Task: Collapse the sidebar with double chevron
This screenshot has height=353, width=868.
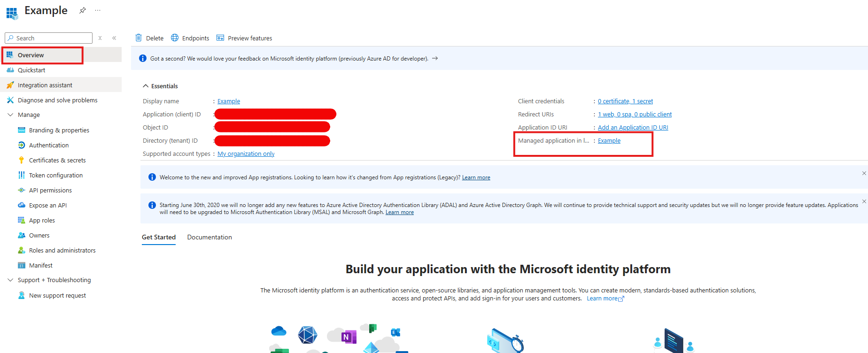Action: (114, 38)
